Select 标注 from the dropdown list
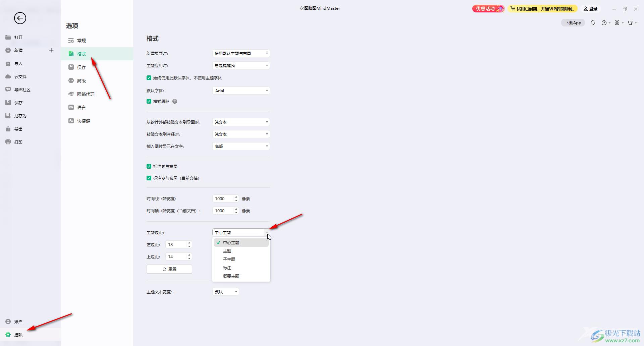This screenshot has width=644, height=346. (x=241, y=268)
